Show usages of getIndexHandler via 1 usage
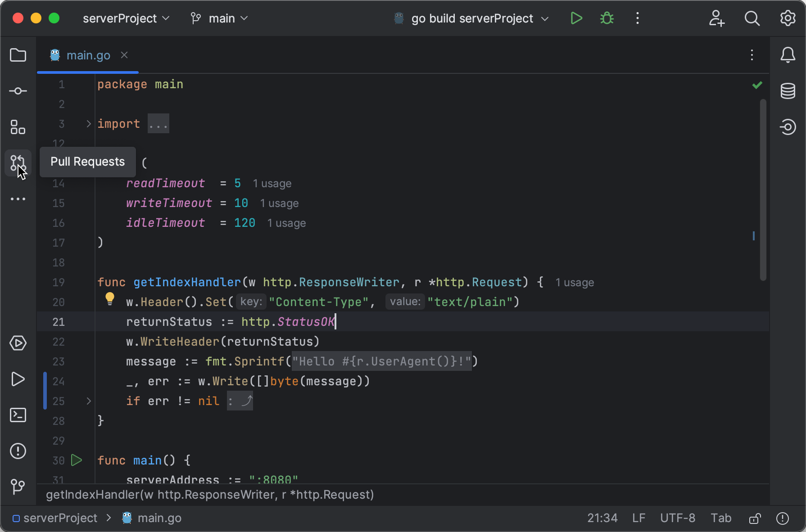Viewport: 806px width, 532px height. [575, 282]
